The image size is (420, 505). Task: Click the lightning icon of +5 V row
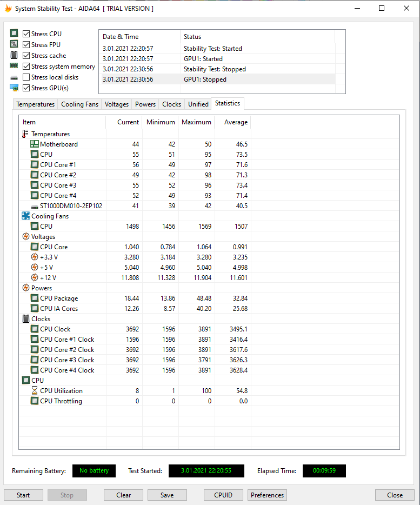(x=35, y=267)
